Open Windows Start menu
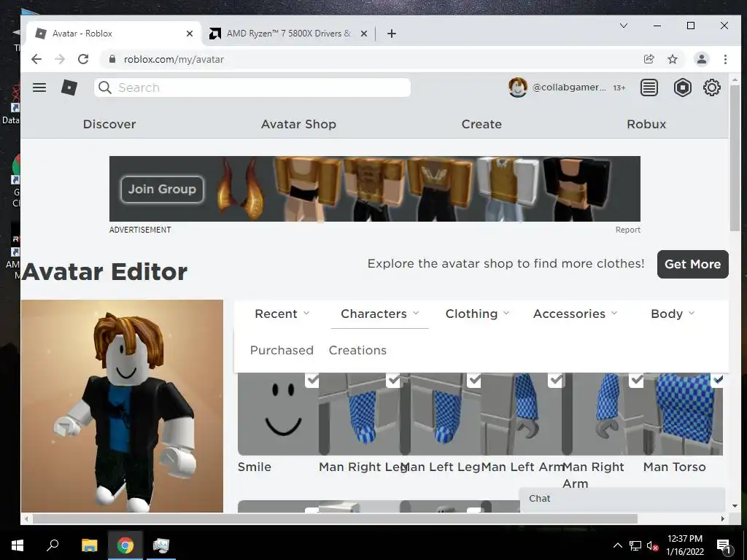This screenshot has height=560, width=747. (x=18, y=545)
